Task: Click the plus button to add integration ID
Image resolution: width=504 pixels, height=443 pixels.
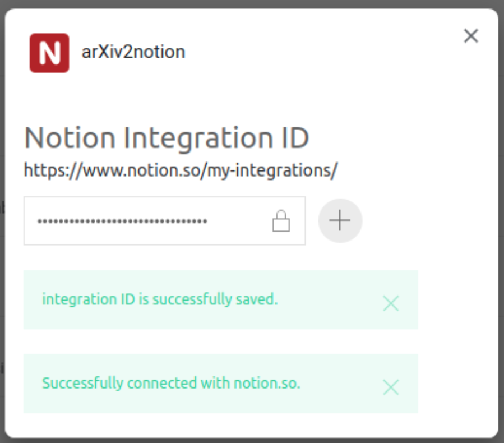Action: tap(340, 220)
